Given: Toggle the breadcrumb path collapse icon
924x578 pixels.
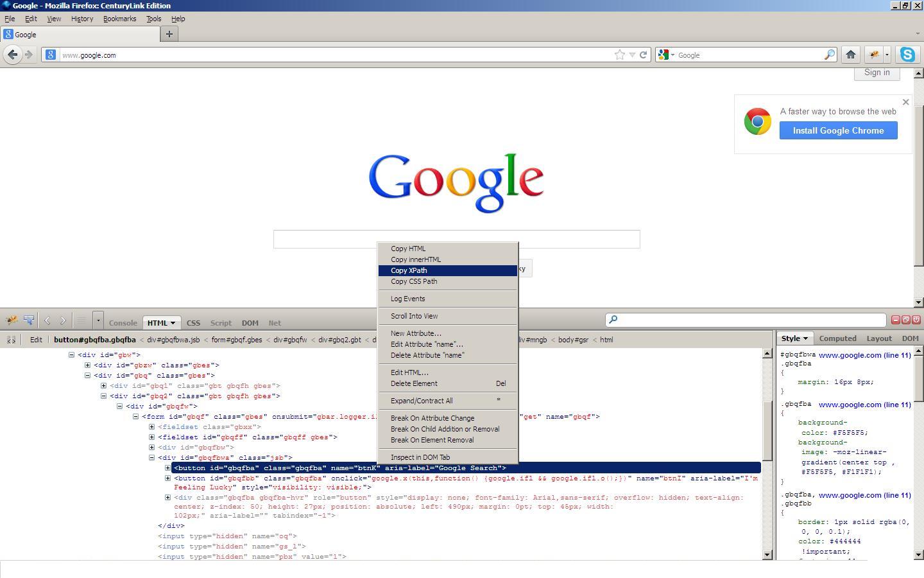Looking at the screenshot, I should coord(11,340).
